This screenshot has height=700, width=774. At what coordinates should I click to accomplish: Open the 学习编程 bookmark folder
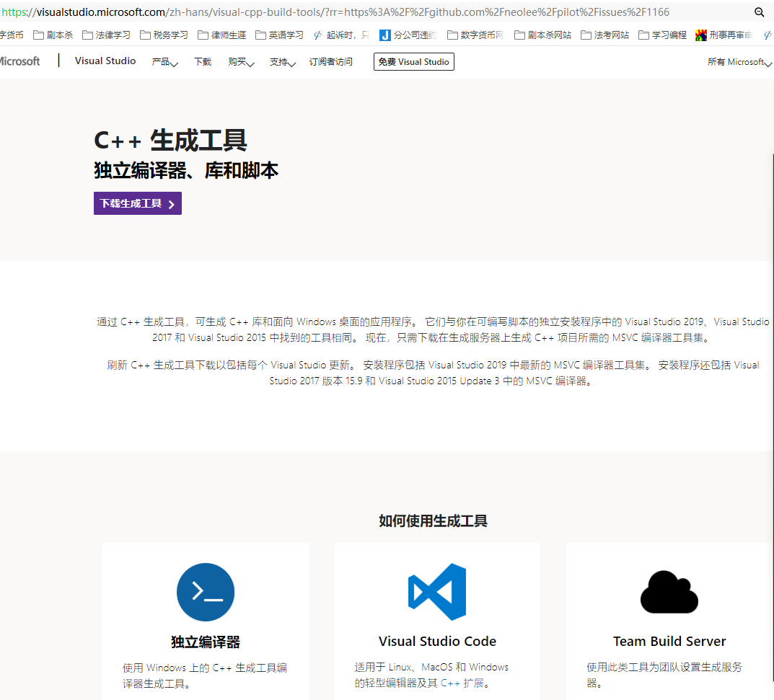point(663,35)
